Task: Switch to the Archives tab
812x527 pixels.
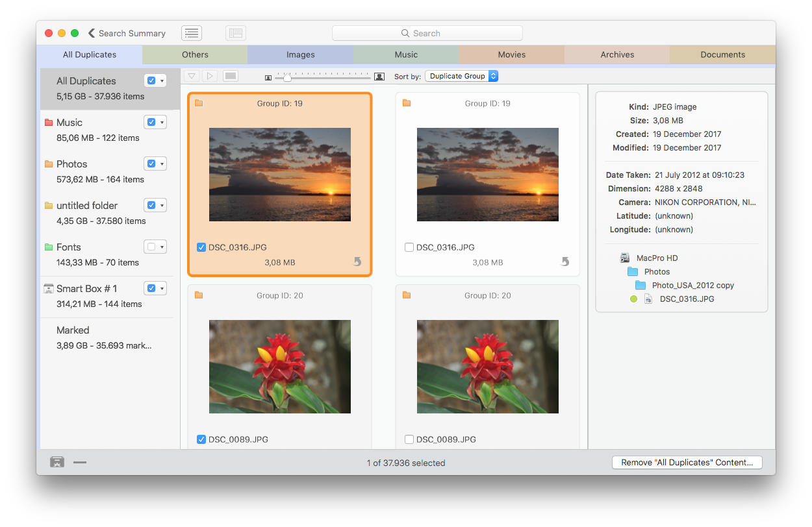Action: [616, 55]
